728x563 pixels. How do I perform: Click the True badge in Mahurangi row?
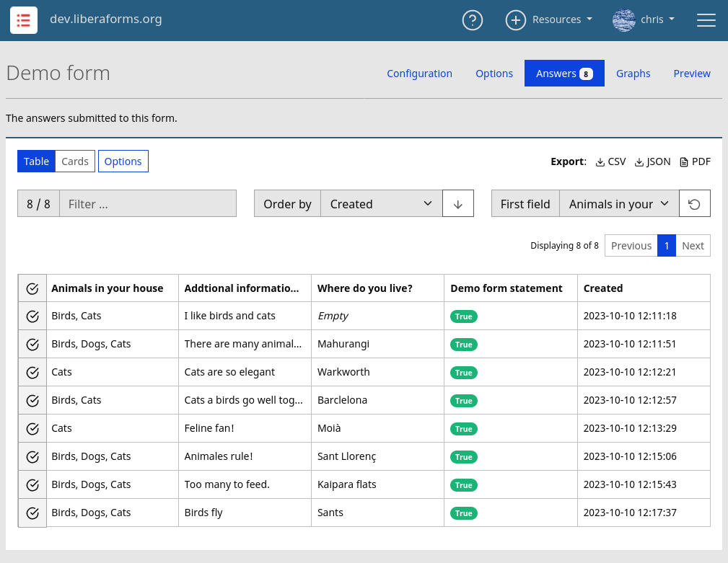pos(463,345)
